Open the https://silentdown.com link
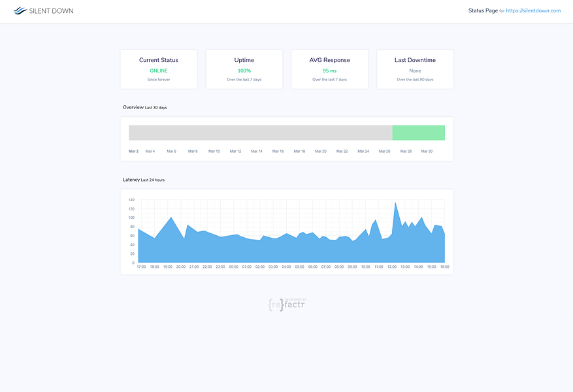573x392 pixels. 533,10
